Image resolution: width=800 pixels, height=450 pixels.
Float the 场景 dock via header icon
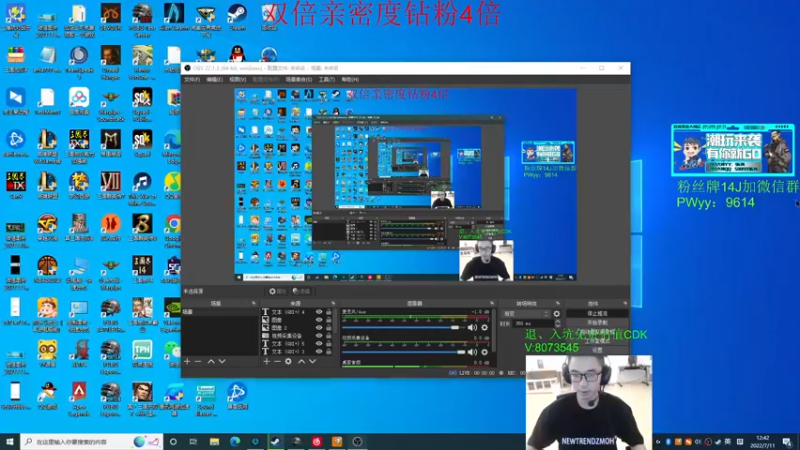tap(254, 304)
